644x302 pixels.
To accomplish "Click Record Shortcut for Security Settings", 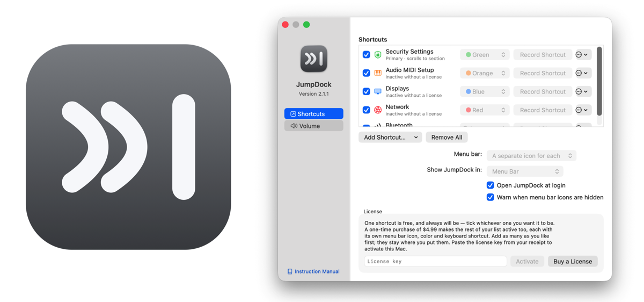I will [543, 55].
